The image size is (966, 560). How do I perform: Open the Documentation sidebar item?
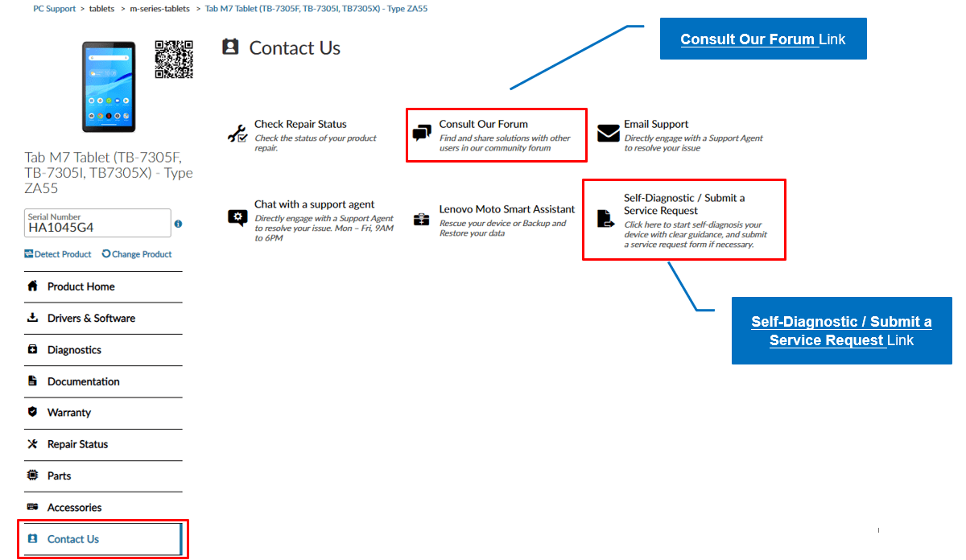coord(103,381)
